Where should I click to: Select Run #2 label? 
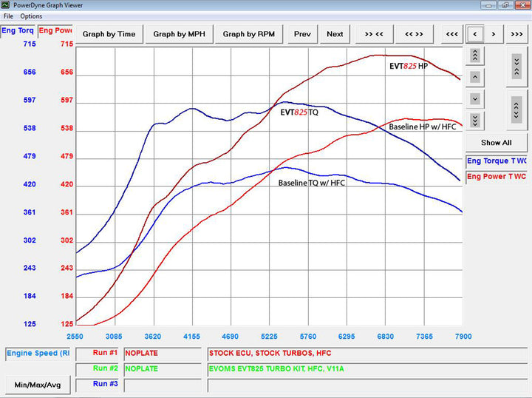[x=98, y=369]
